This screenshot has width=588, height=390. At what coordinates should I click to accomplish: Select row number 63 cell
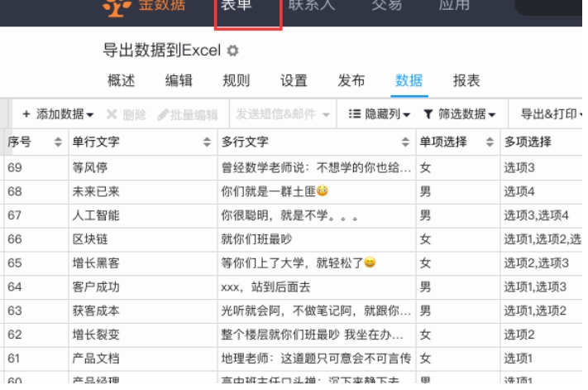coord(36,311)
